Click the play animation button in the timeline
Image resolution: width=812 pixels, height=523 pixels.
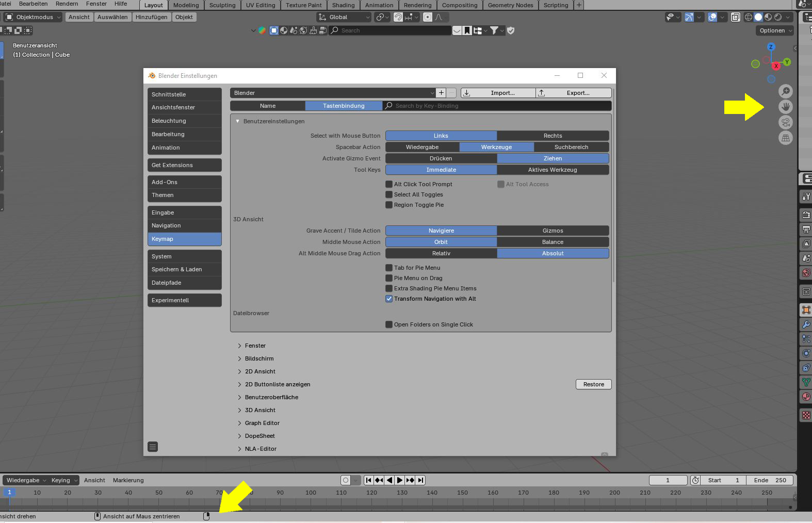click(400, 480)
